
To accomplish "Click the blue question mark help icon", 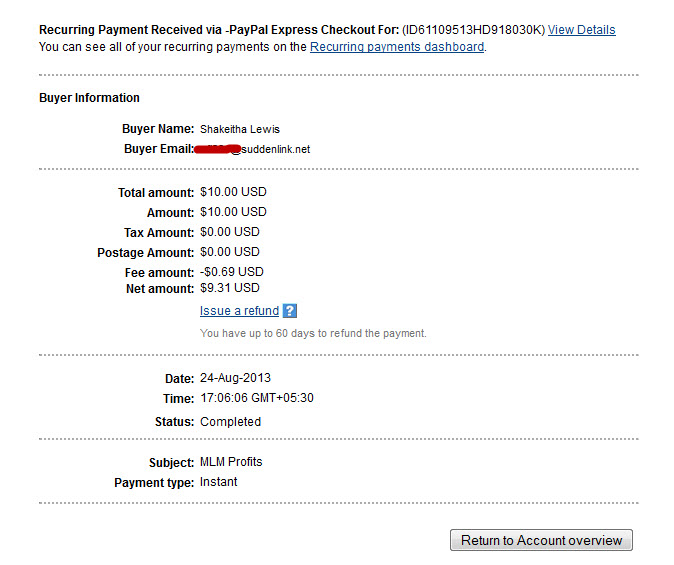I will tap(290, 311).
